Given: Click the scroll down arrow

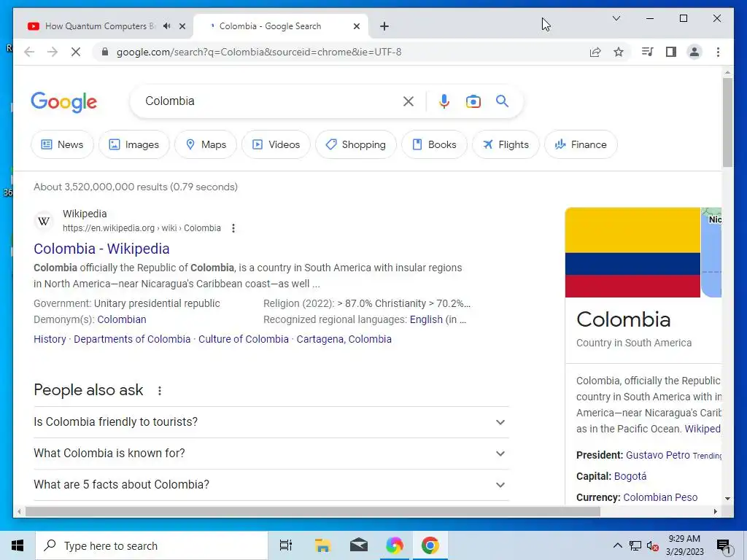Looking at the screenshot, I should pyautogui.click(x=727, y=499).
